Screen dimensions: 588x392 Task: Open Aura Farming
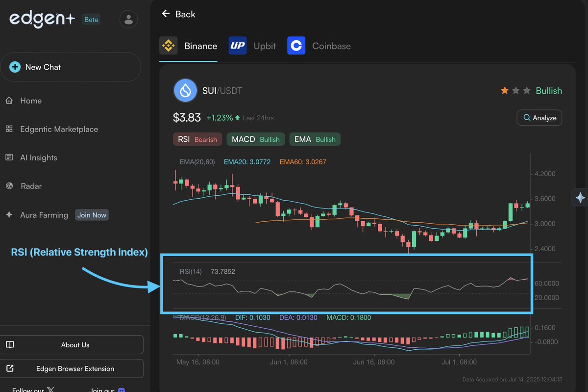(x=44, y=215)
